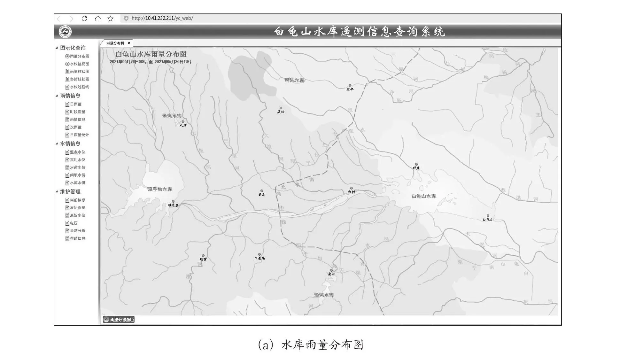Click the shield icon in address bar
Image resolution: width=619 pixels, height=364 pixels.
click(x=126, y=18)
